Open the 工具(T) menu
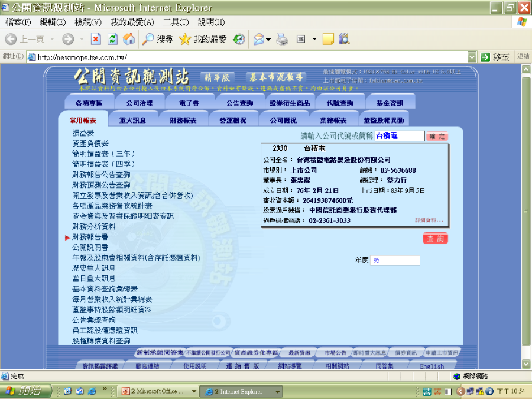This screenshot has height=399, width=532. [x=176, y=22]
